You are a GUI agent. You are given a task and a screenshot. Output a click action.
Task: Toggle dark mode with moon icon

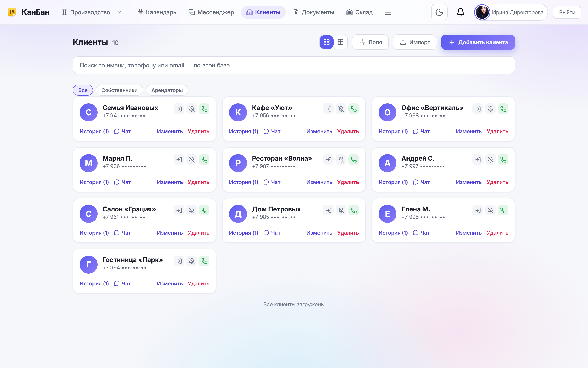tap(439, 12)
